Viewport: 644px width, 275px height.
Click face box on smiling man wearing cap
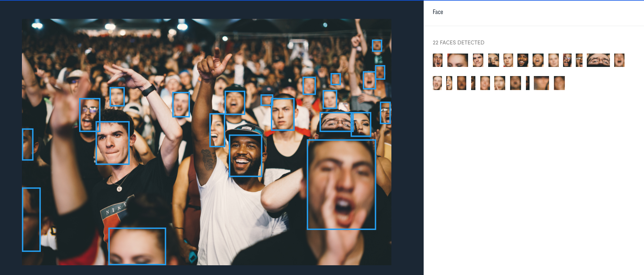[x=246, y=156]
